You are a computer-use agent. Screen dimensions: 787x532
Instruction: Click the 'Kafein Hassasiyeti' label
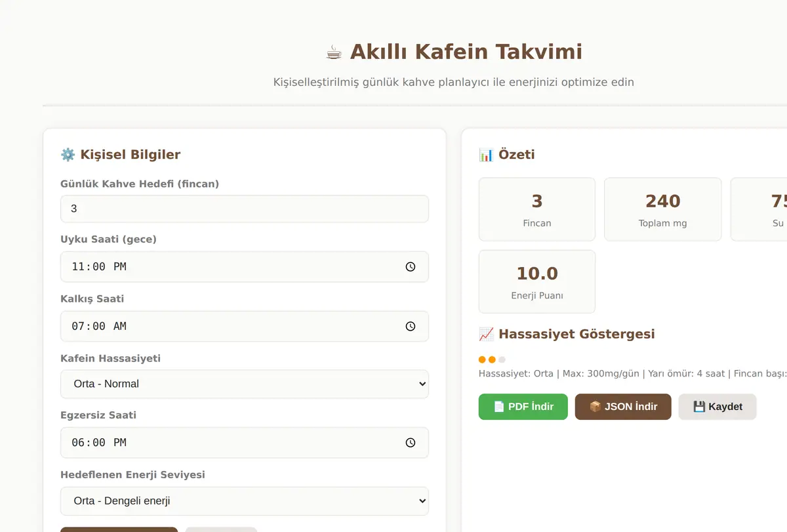[111, 358]
